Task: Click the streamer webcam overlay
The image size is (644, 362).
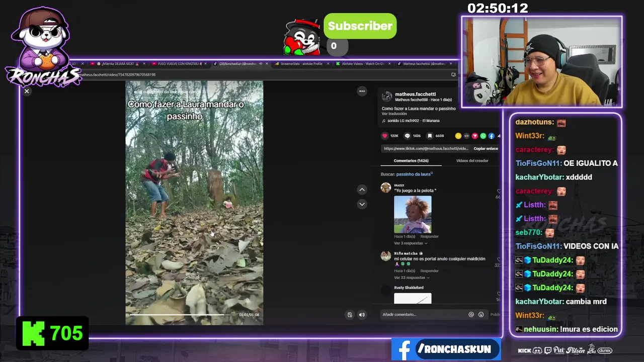Action: tap(542, 62)
